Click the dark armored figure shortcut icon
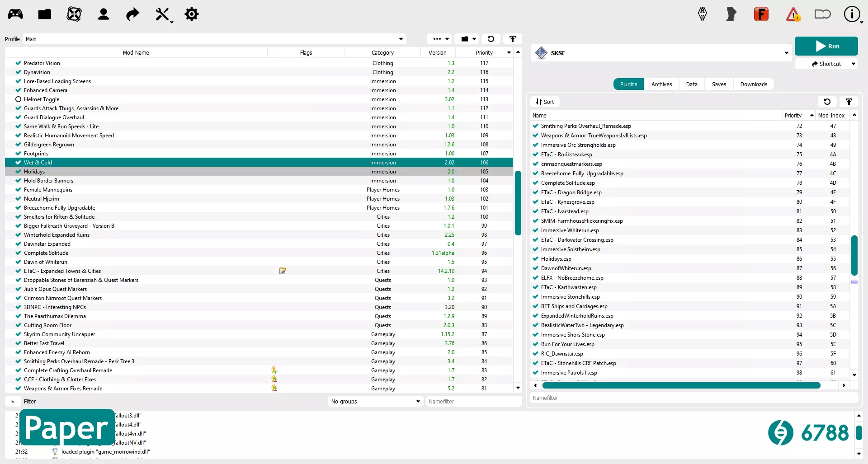The image size is (868, 464). [x=731, y=14]
